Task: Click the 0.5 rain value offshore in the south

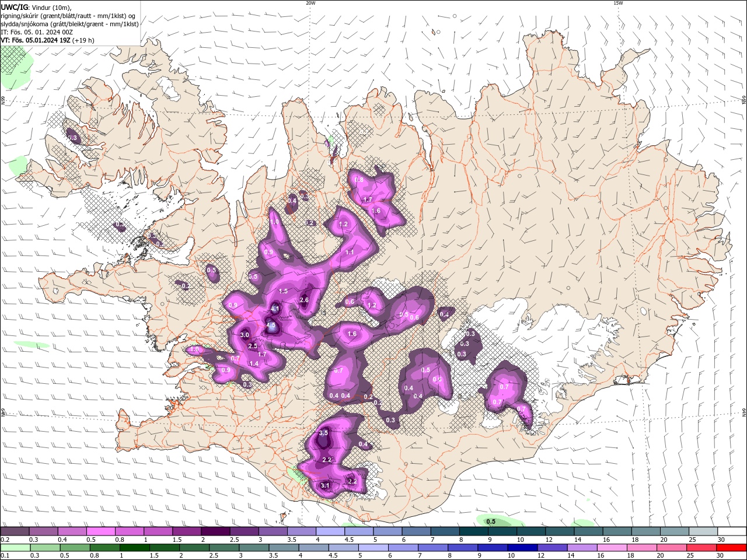Action: click(491, 521)
